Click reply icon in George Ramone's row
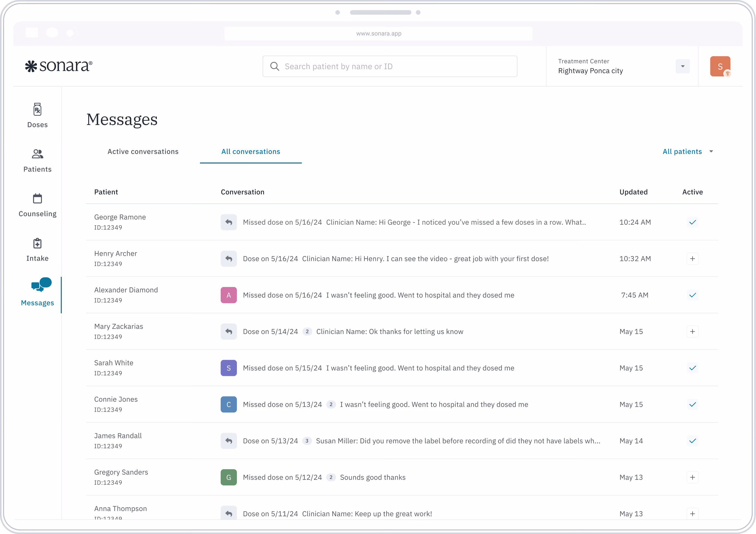Viewport: 756px width, 534px height. (x=229, y=222)
